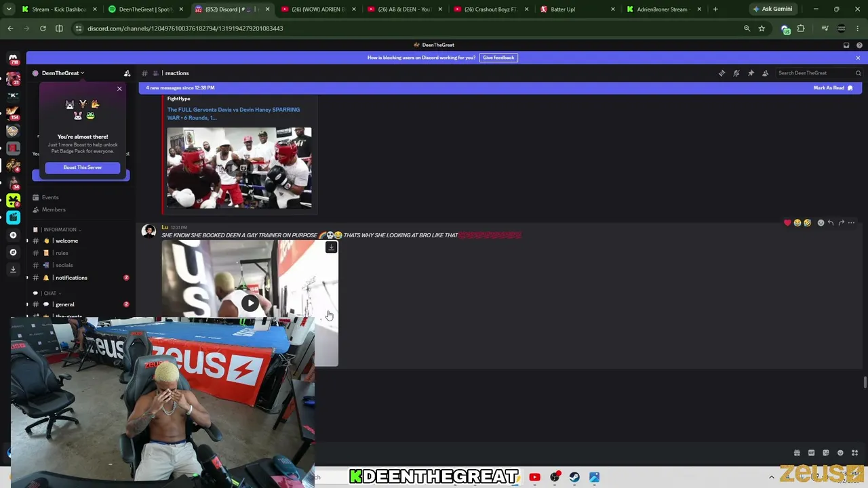Open YouTube icon in Windows taskbar

tap(534, 477)
